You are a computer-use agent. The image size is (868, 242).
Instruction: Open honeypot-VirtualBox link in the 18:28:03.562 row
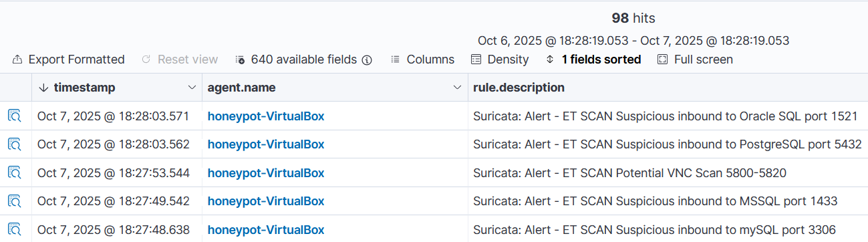(266, 144)
